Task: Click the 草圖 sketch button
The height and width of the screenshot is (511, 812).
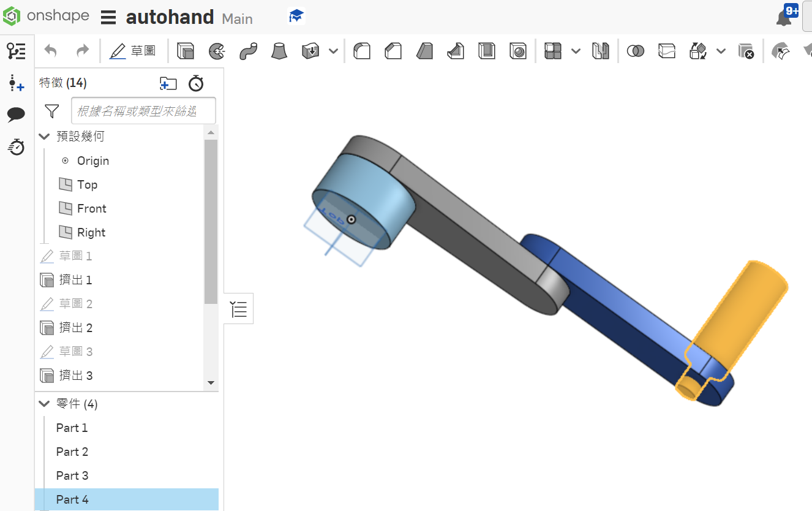Action: point(132,51)
